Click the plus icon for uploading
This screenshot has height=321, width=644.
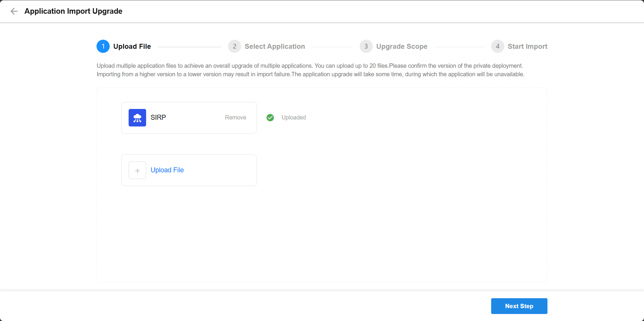point(137,171)
